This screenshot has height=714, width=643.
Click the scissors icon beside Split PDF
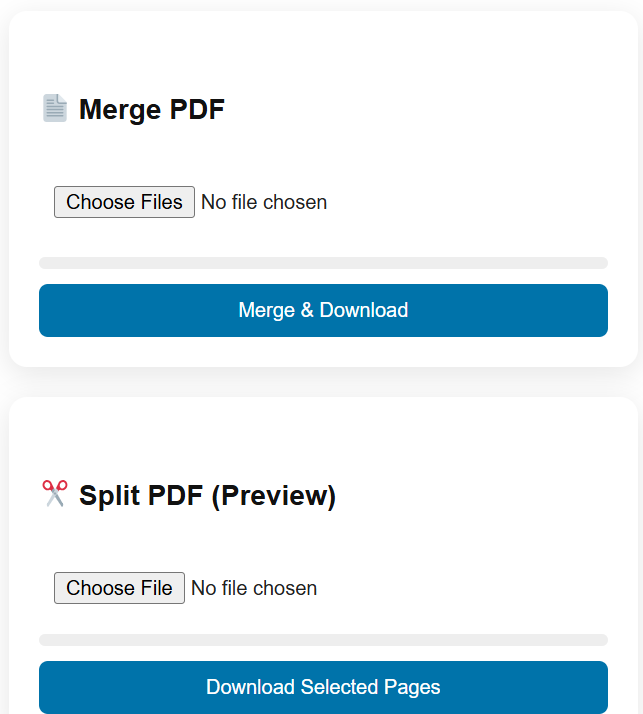54,494
